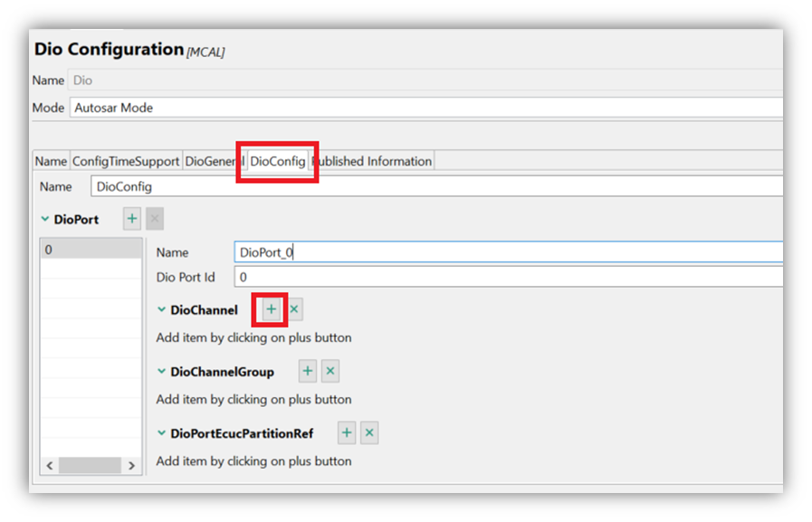
Task: Click the Autosar Mode field
Action: tap(425, 108)
